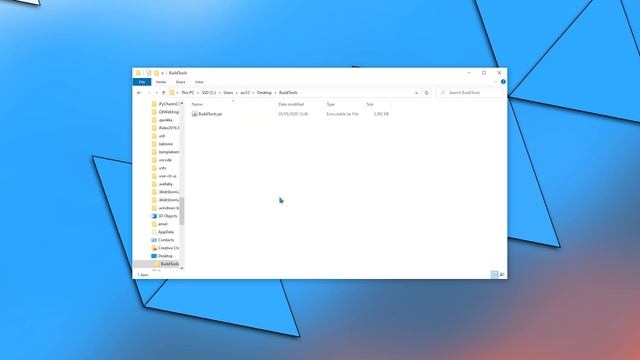Select the .vscode folder in tree
This screenshot has height=360, width=640.
coord(165,160)
